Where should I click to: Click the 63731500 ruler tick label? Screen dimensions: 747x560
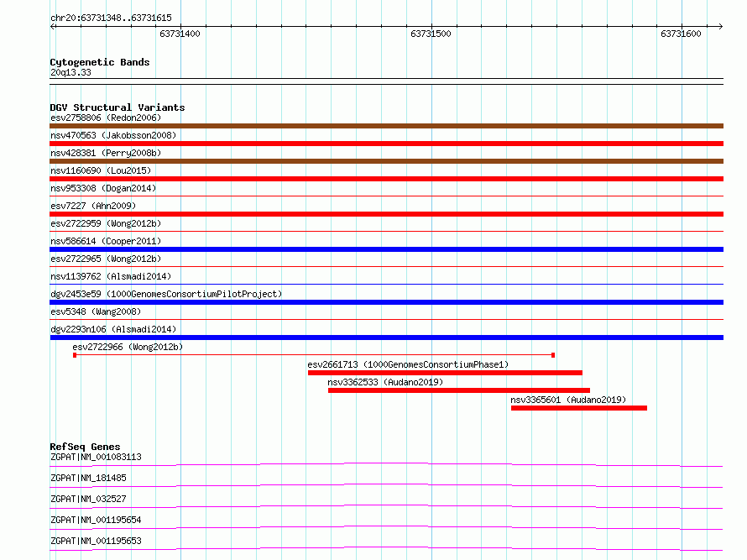(431, 34)
